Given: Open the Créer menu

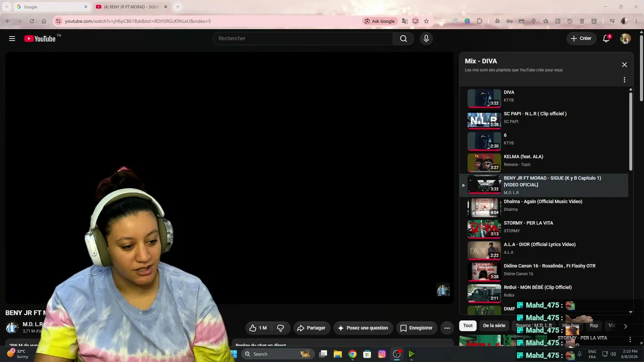Looking at the screenshot, I should 581,39.
